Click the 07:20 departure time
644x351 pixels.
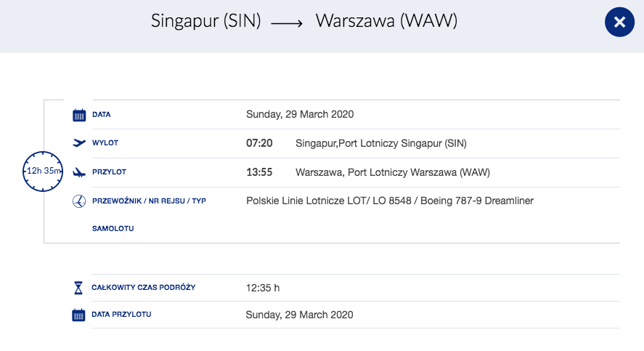[x=259, y=143]
